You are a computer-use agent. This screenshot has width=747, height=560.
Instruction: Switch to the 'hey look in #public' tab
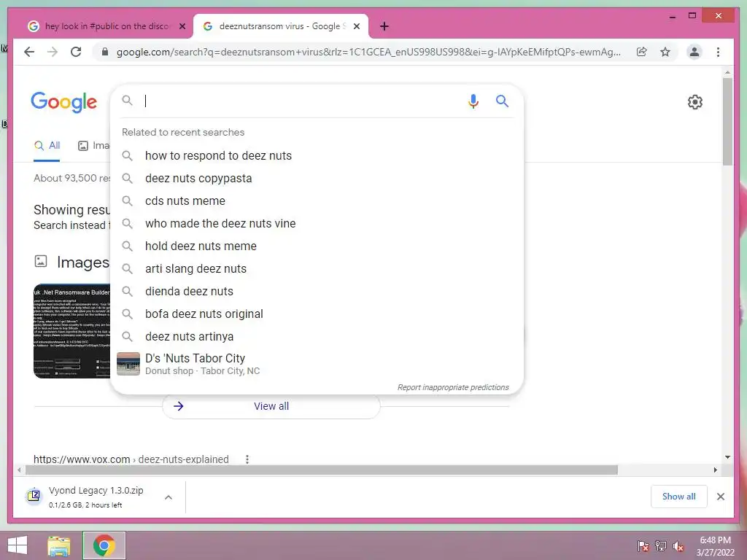(107, 26)
